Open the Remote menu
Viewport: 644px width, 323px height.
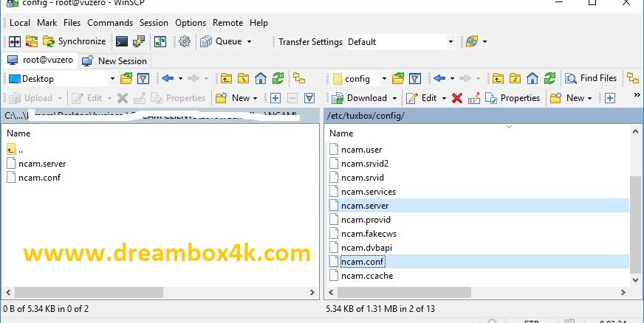tap(228, 23)
